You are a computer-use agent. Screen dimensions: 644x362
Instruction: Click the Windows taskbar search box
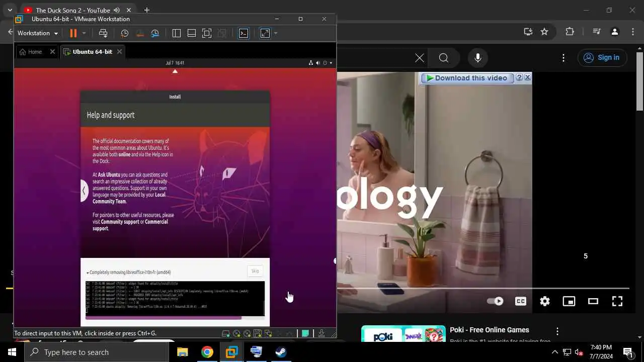97,352
